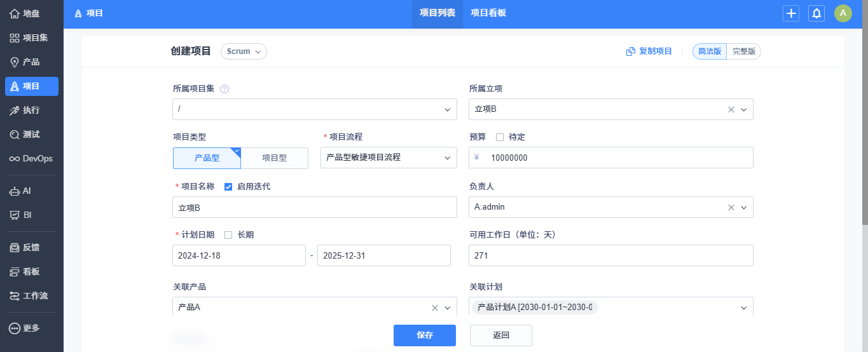Expand the 所属立项 dropdown arrow
This screenshot has height=352, width=868.
[744, 109]
